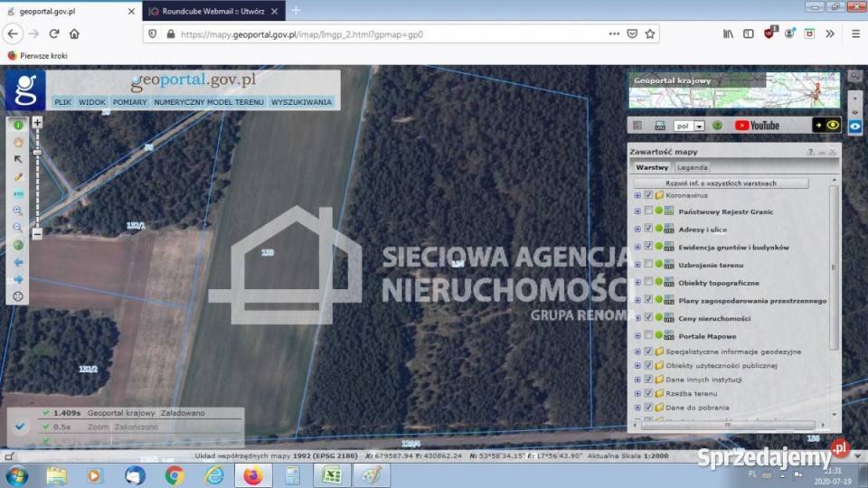Image resolution: width=868 pixels, height=488 pixels.
Task: Select the black arrow pointer tool
Action: click(18, 159)
